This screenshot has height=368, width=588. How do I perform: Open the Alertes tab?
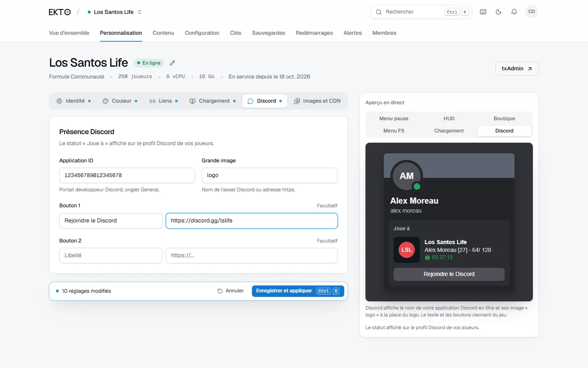(353, 33)
